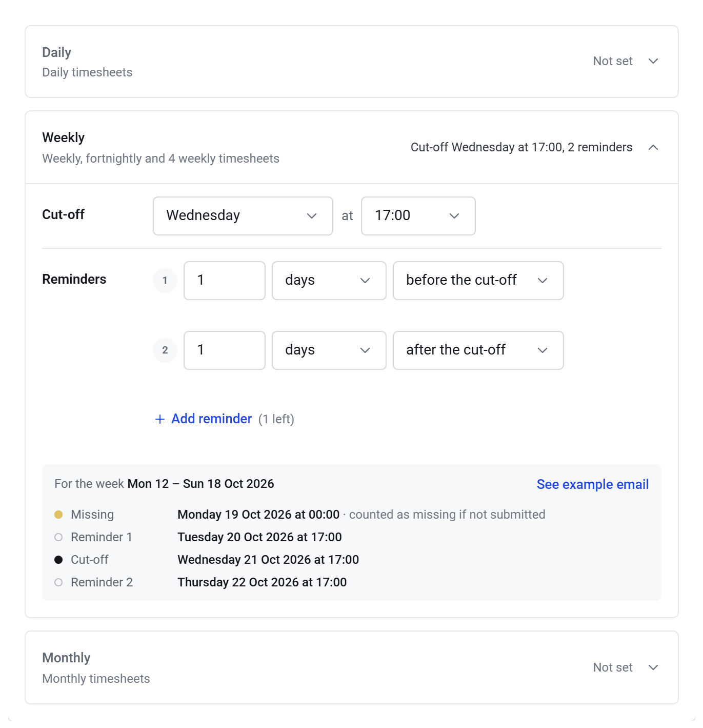Click the black Cut-off status dot
Screen dimensions: 703x728
click(x=58, y=560)
